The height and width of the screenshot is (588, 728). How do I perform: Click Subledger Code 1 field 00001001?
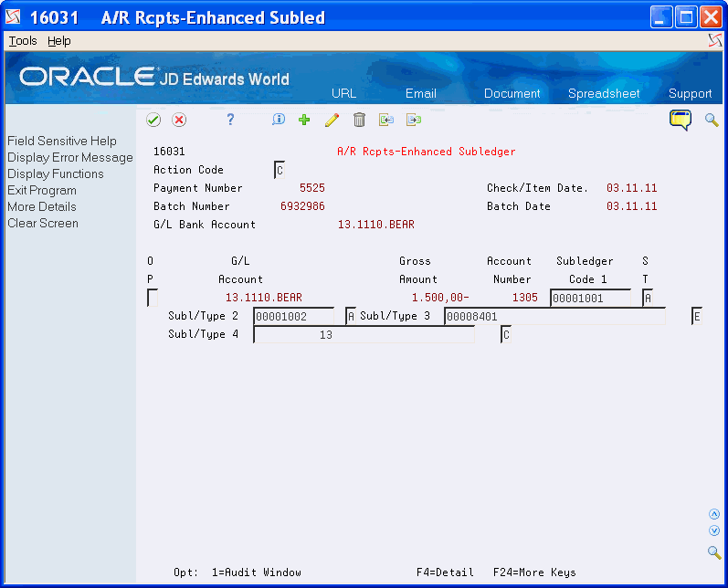[x=591, y=298]
